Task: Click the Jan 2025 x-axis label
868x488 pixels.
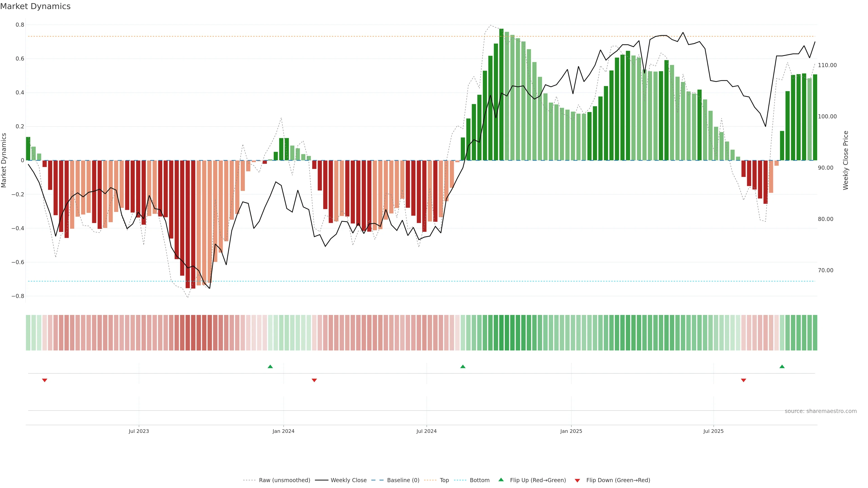Action: click(571, 431)
